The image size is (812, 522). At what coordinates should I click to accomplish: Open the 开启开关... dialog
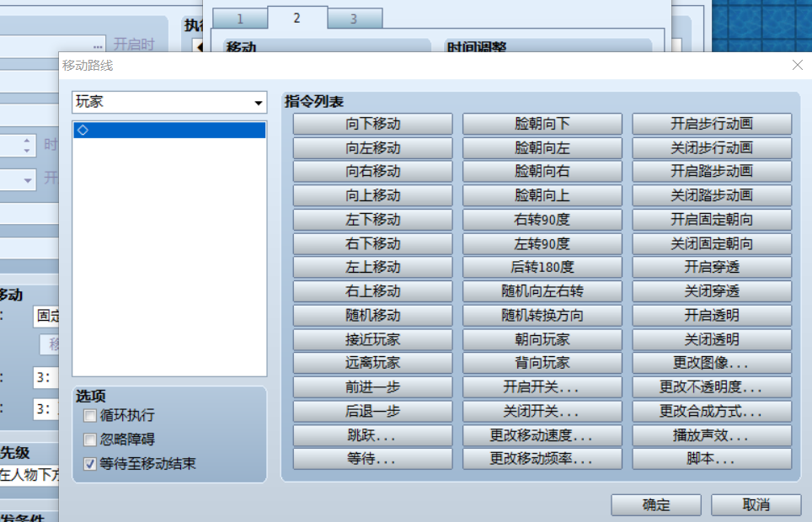click(542, 387)
